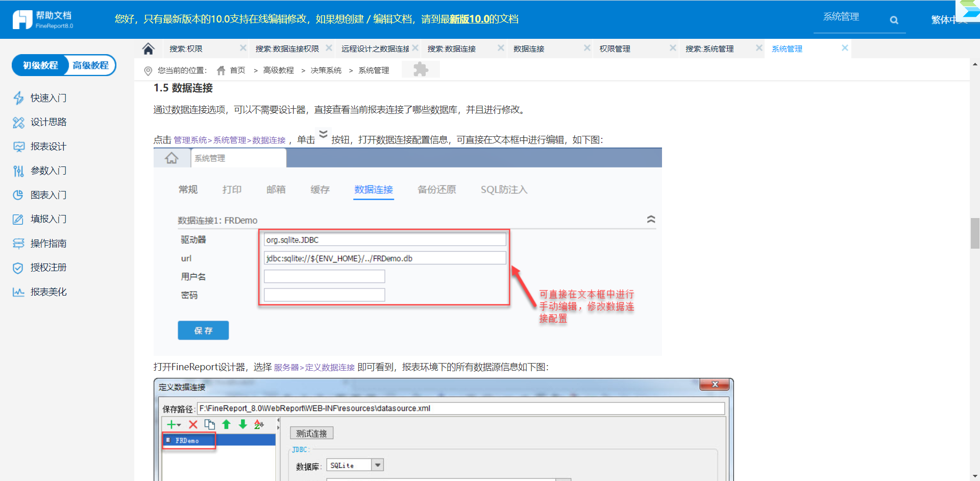Viewport: 980px width, 481px height.
Task: Open the 管理系统>系统管理>数据连接 link
Action: (230, 140)
